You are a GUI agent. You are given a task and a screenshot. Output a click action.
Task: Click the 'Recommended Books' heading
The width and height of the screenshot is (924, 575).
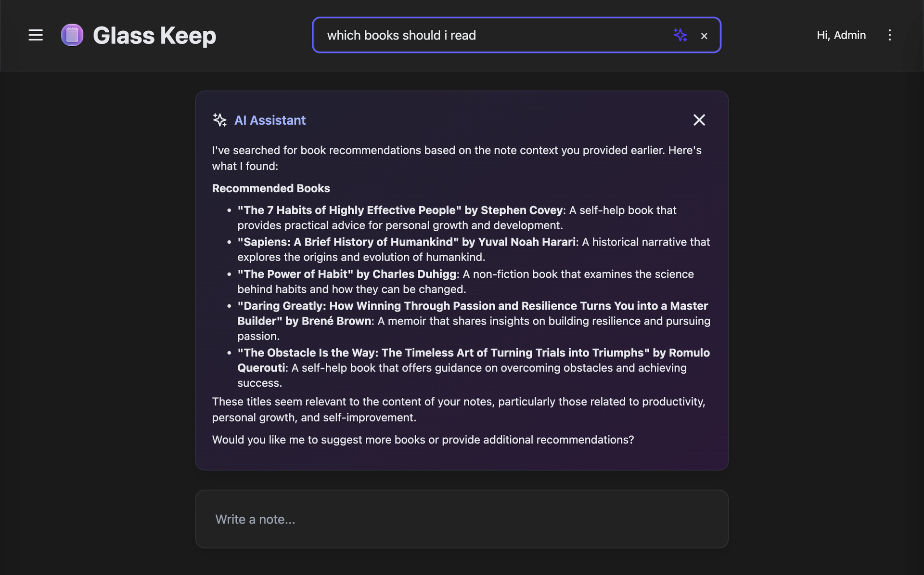click(x=271, y=188)
